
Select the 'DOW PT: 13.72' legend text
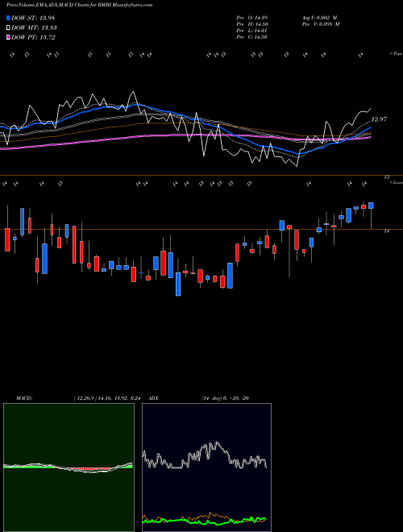pyautogui.click(x=33, y=37)
